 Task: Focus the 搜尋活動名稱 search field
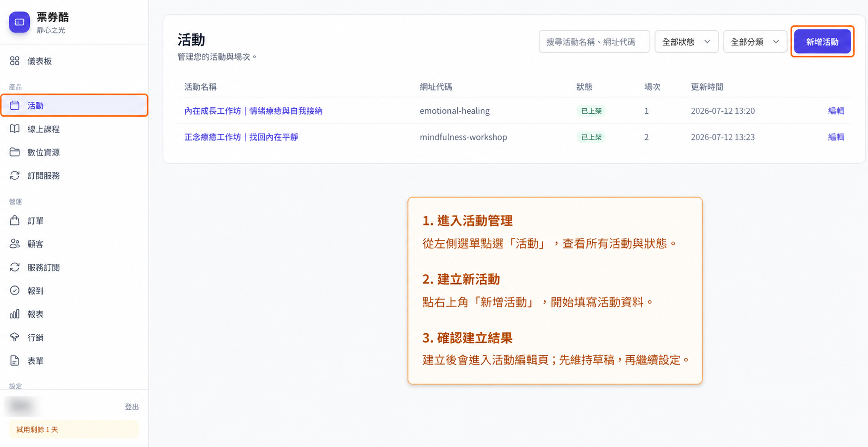[x=594, y=42]
